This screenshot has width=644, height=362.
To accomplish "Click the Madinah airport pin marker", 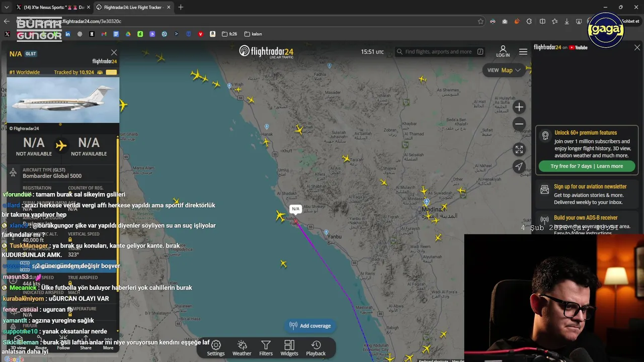I will point(427,202).
